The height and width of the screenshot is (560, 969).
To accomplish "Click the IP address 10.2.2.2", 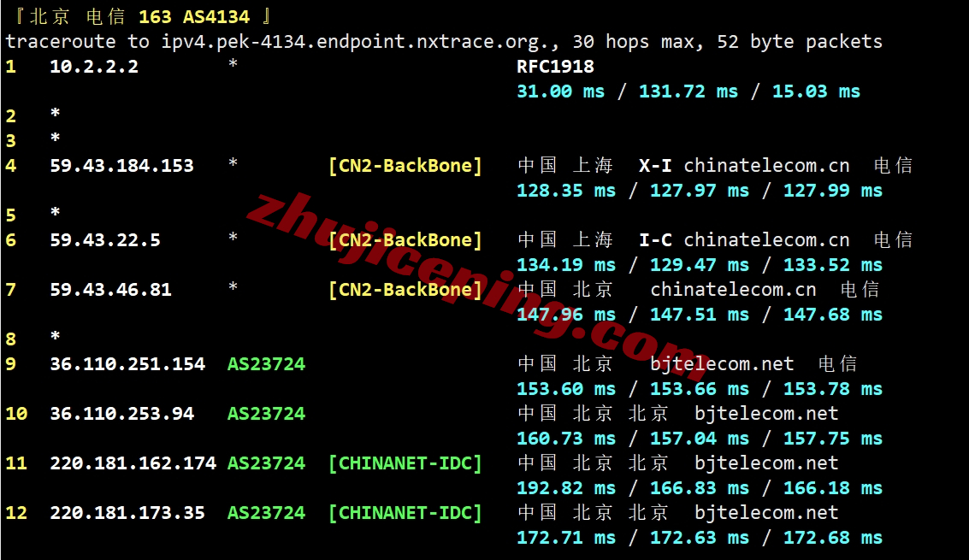I will coord(94,67).
